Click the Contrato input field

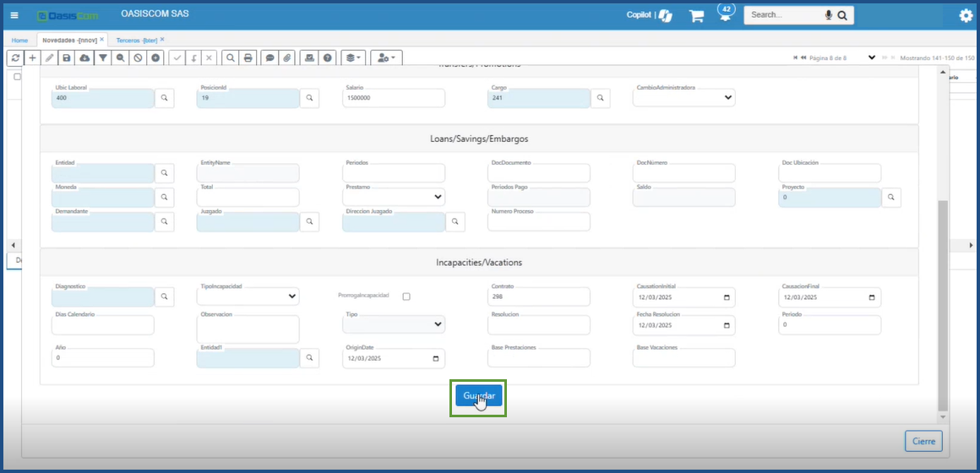[x=539, y=296]
